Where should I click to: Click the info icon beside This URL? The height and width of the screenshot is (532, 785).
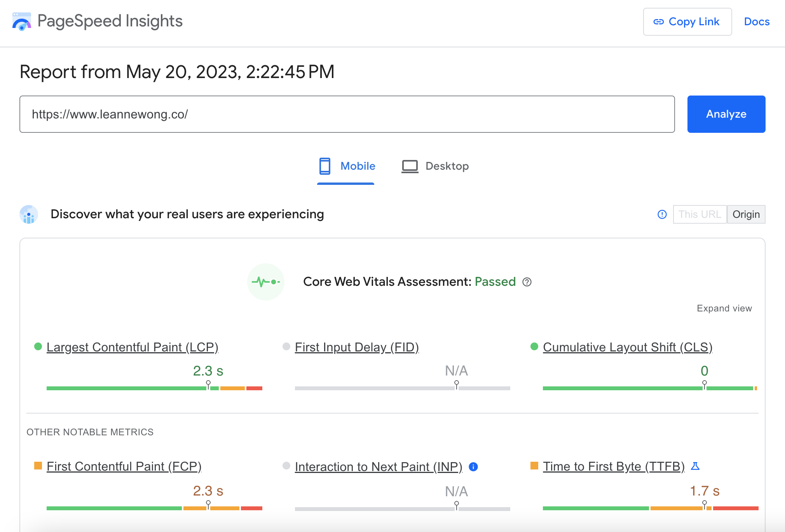tap(662, 214)
